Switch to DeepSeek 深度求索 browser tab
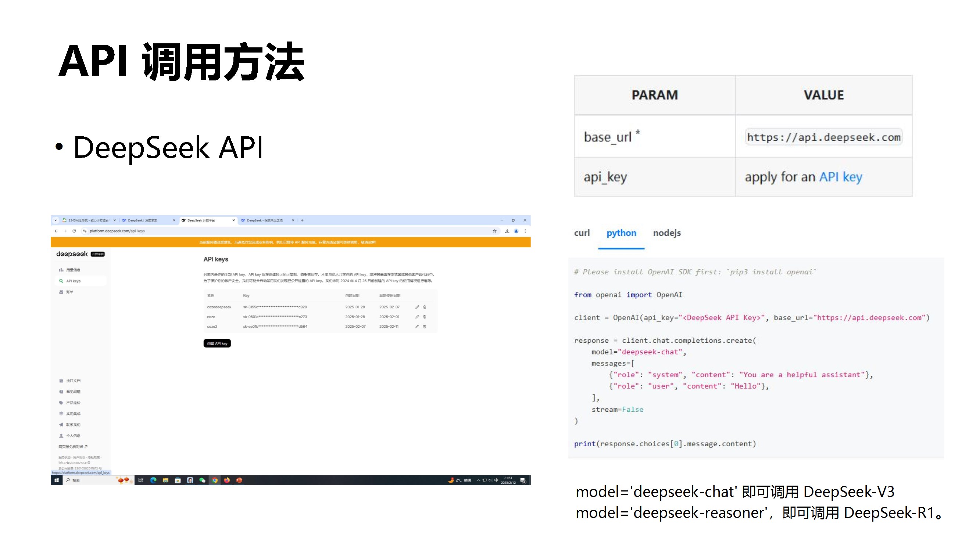Image resolution: width=980 pixels, height=551 pixels. 143,220
